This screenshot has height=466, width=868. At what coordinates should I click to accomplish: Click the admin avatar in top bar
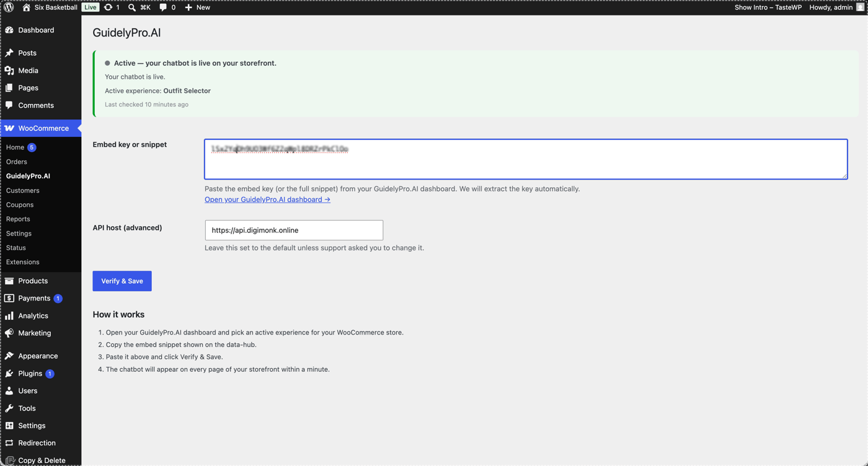pos(861,7)
